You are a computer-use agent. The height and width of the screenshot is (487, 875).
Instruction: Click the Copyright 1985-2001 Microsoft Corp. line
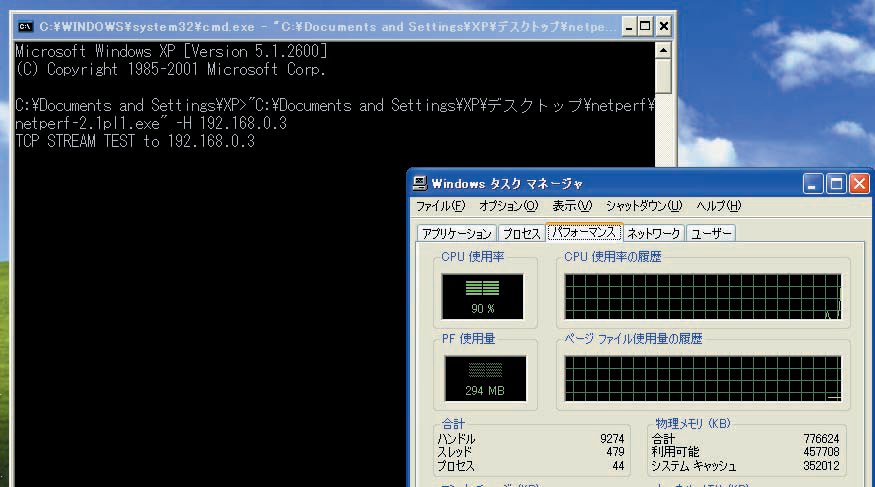170,69
